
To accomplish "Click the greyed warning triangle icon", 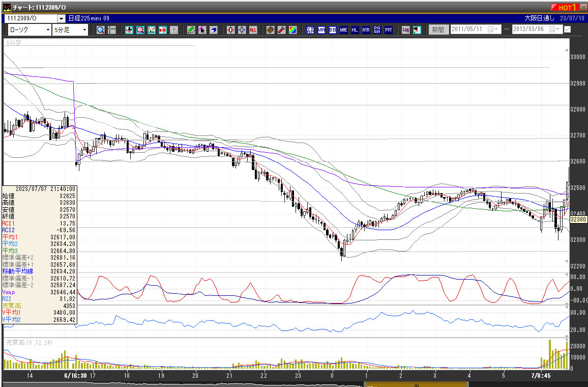I will coord(173,30).
